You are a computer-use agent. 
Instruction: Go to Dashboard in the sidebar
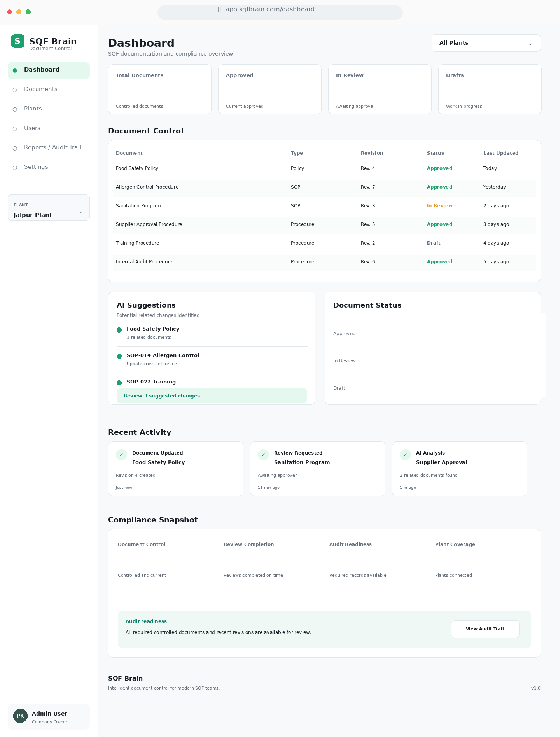tap(49, 70)
